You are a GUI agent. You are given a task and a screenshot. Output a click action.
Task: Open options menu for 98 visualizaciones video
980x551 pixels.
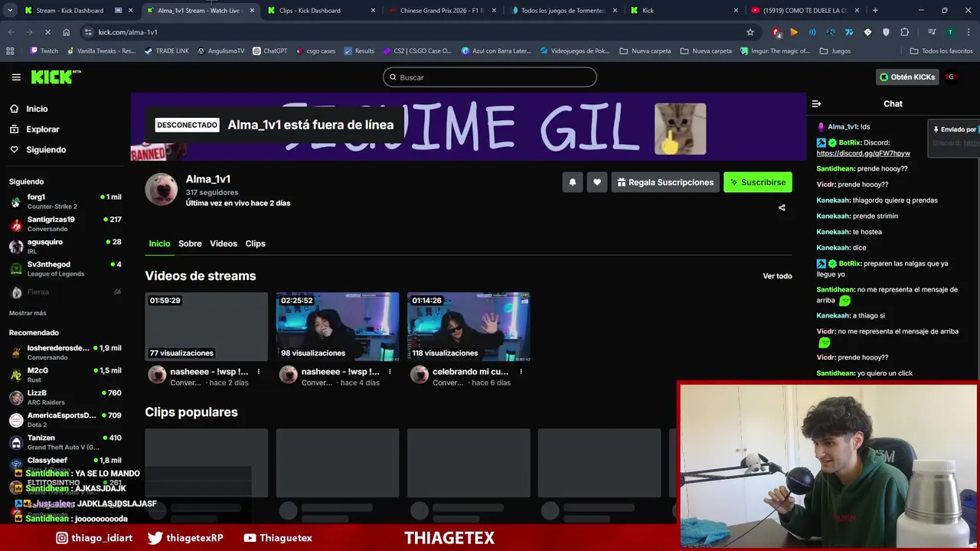click(390, 372)
